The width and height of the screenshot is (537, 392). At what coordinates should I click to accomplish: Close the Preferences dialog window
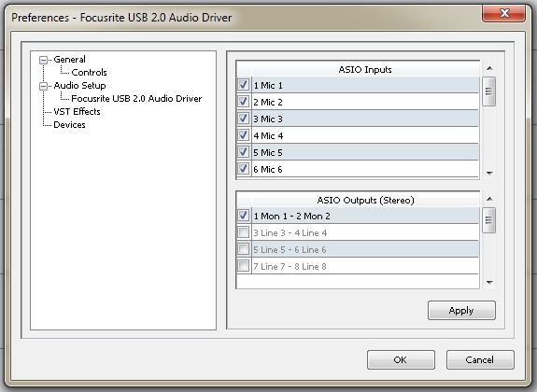tap(503, 14)
